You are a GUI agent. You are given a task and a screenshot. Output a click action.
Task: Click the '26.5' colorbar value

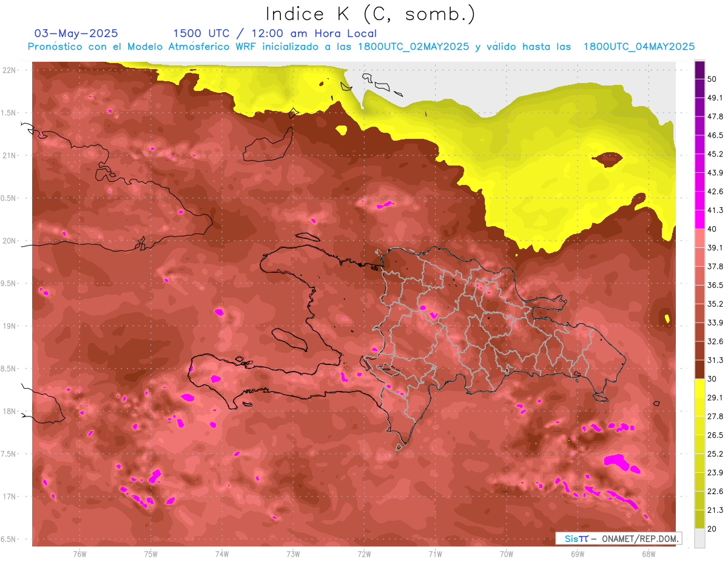(x=715, y=435)
